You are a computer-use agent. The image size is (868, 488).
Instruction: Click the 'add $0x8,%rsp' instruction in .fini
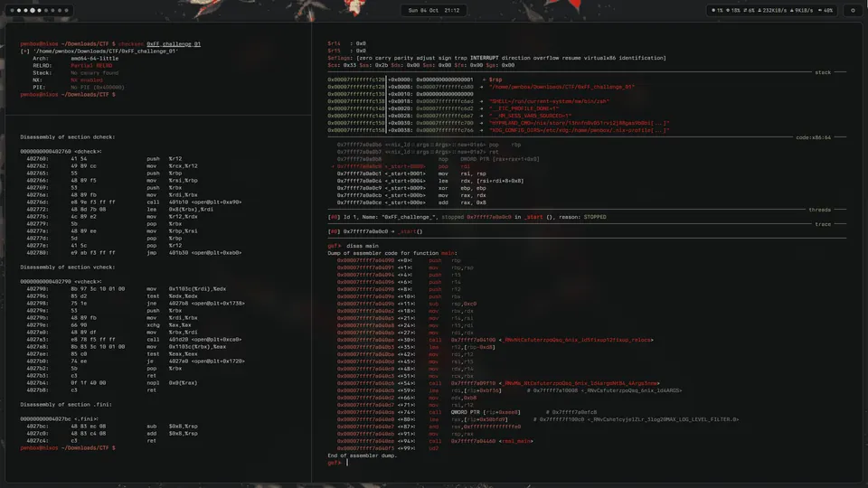pyautogui.click(x=172, y=433)
